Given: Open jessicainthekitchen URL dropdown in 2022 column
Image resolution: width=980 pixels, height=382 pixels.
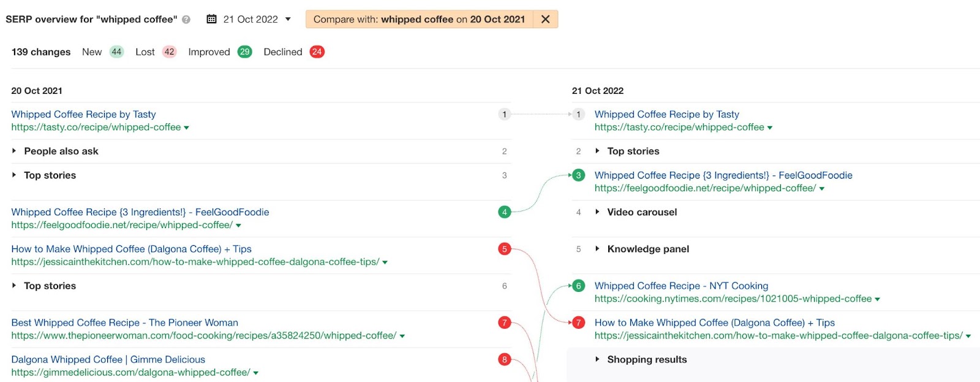Looking at the screenshot, I should tap(968, 336).
